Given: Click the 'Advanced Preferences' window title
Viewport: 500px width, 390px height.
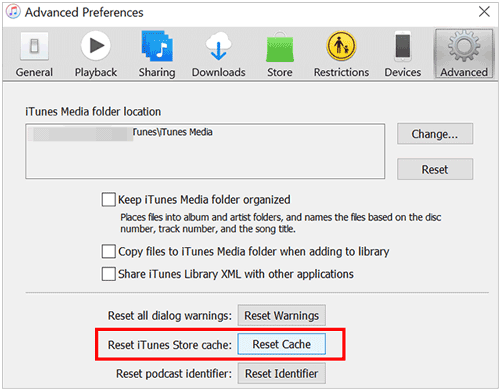Looking at the screenshot, I should click(84, 12).
